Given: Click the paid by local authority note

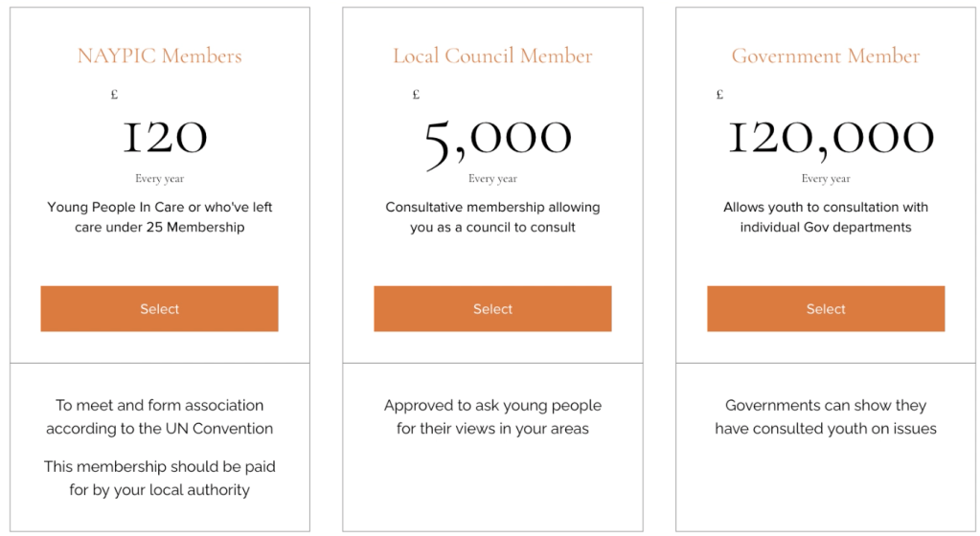Looking at the screenshot, I should point(159,479).
